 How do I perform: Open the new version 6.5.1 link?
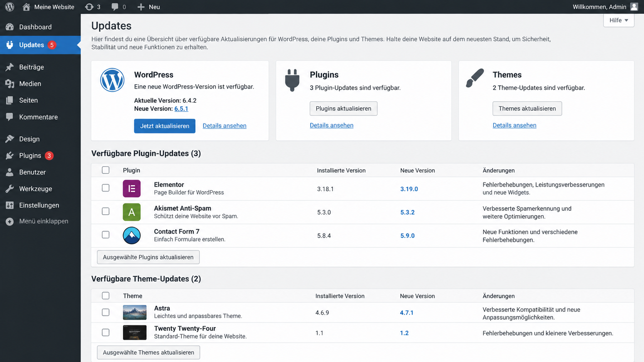[x=181, y=109]
